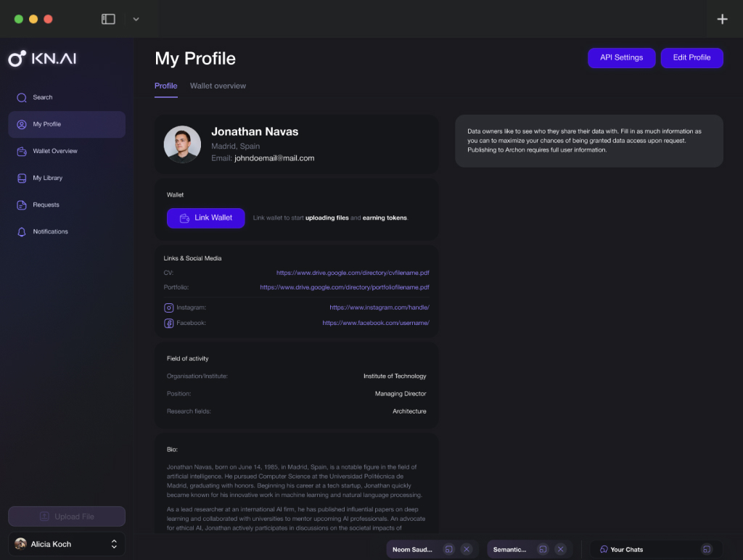Click the plus icon in the title bar

[722, 20]
